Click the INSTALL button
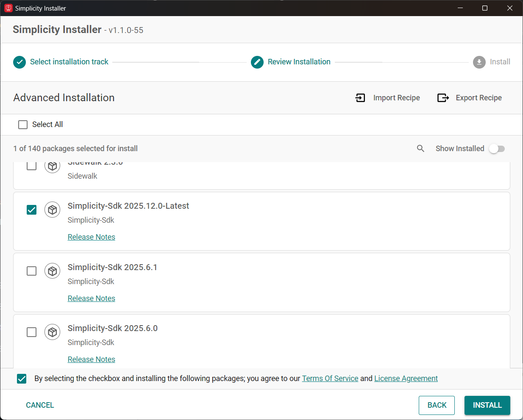The image size is (523, 420). pos(487,405)
